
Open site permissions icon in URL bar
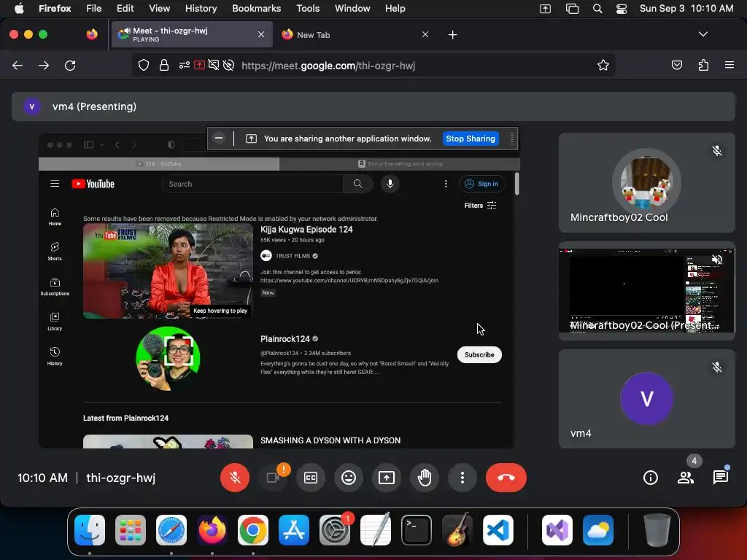pyautogui.click(x=185, y=65)
